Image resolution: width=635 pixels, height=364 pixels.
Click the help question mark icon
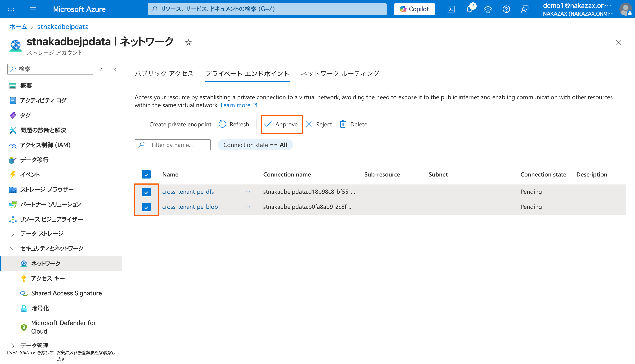click(x=506, y=9)
